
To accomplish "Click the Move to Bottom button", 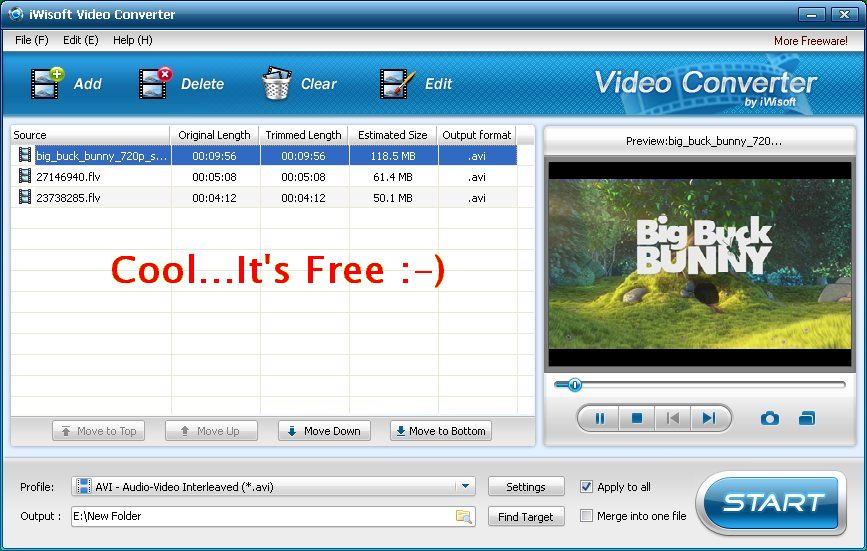I will coord(441,431).
